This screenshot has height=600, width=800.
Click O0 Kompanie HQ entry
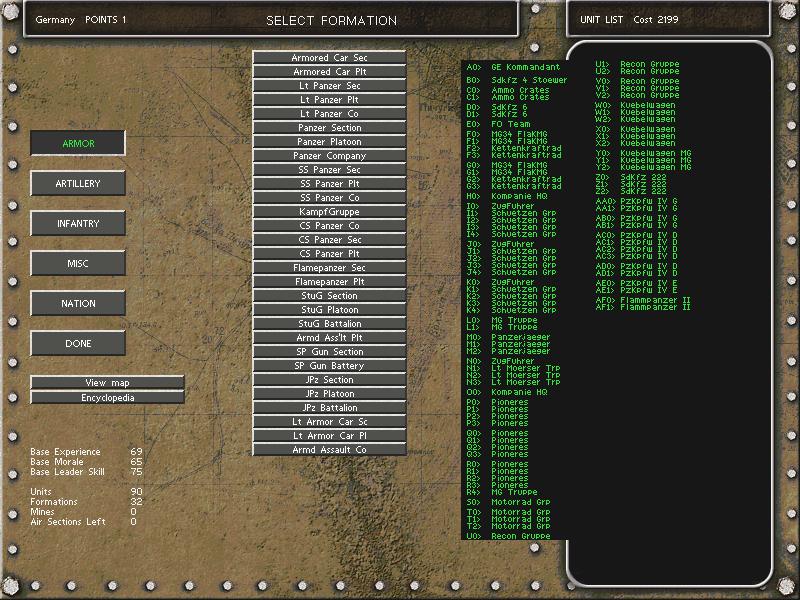tap(507, 392)
